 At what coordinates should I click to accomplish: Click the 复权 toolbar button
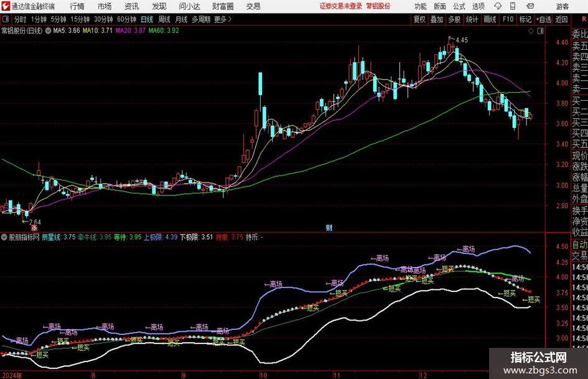[x=419, y=19]
